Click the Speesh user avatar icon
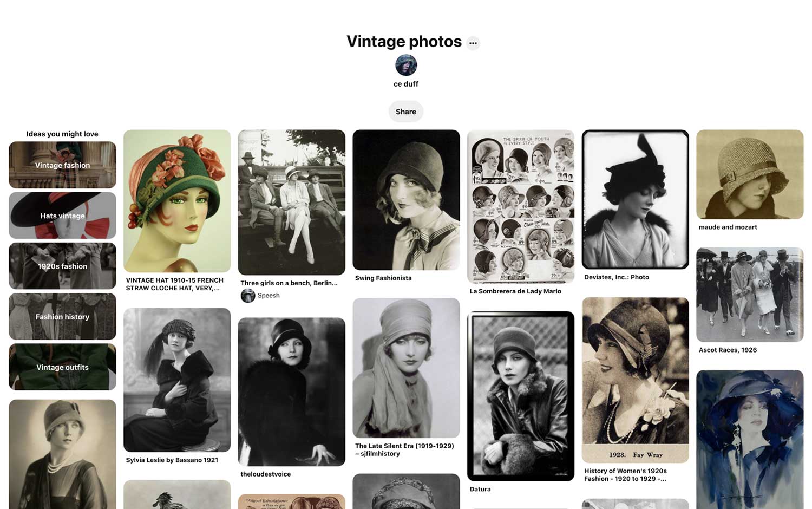Viewport: 812px width, 509px height. point(248,296)
